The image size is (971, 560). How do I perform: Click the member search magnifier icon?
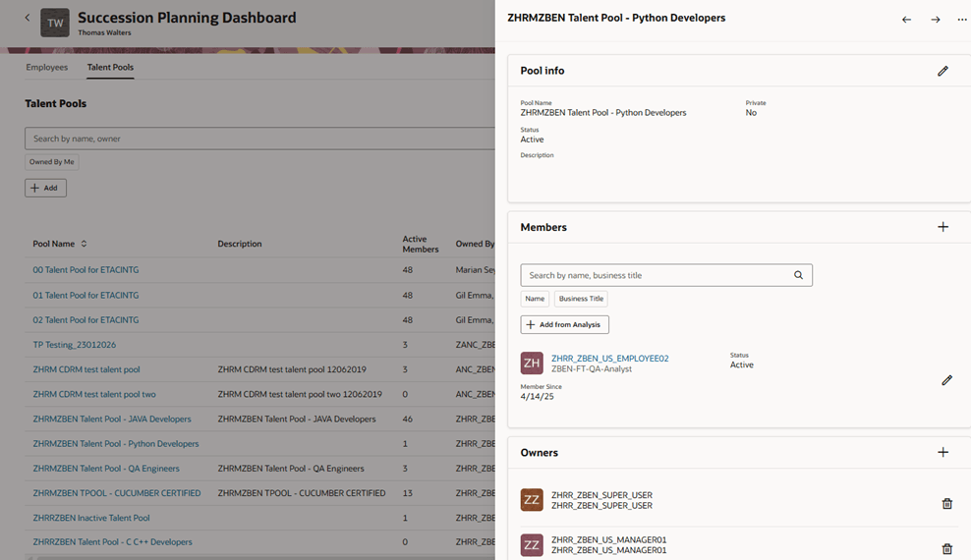click(x=798, y=275)
